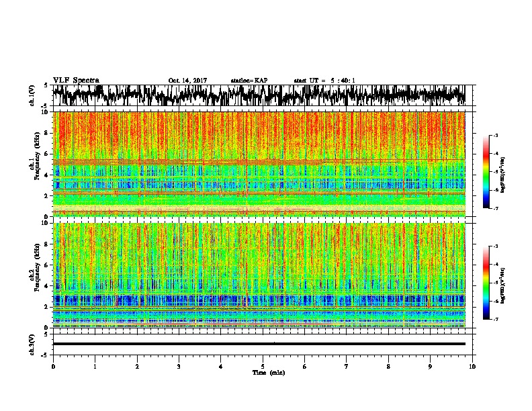Click the "-3" tick on ch.1 colorbar
The width and height of the screenshot is (532, 411).
pyautogui.click(x=496, y=136)
